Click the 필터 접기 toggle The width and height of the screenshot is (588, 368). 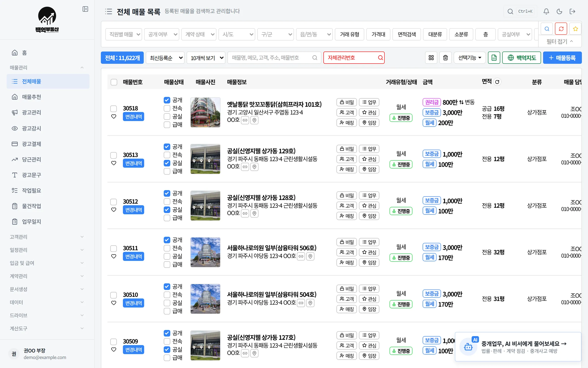[x=560, y=41]
